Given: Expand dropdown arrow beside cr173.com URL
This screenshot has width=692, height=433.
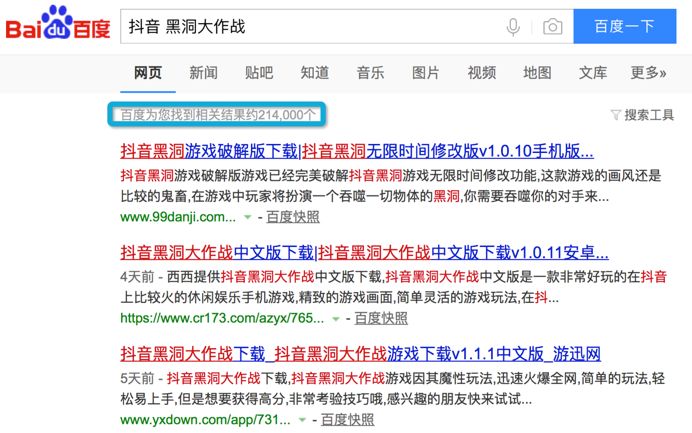Looking at the screenshot, I should 336,319.
